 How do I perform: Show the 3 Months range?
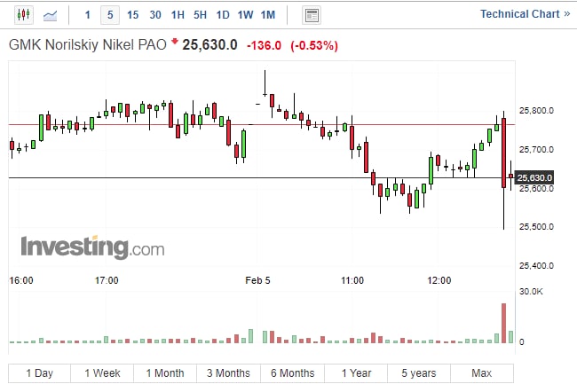[x=228, y=373]
